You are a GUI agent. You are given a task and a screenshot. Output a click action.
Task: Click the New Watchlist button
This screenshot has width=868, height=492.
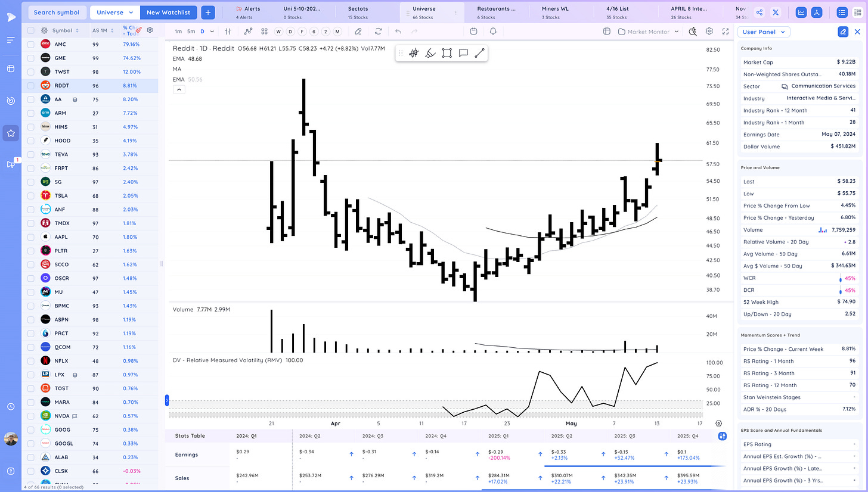170,12
